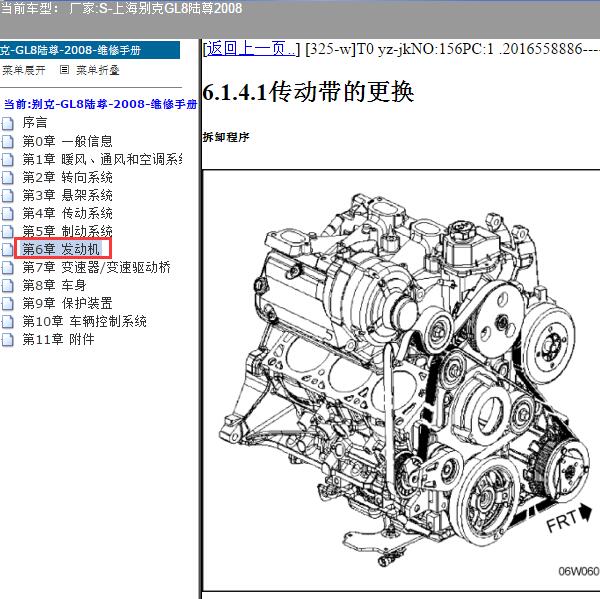Open chapter 第5章 制动系统
The width and height of the screenshot is (600, 599).
point(67,231)
